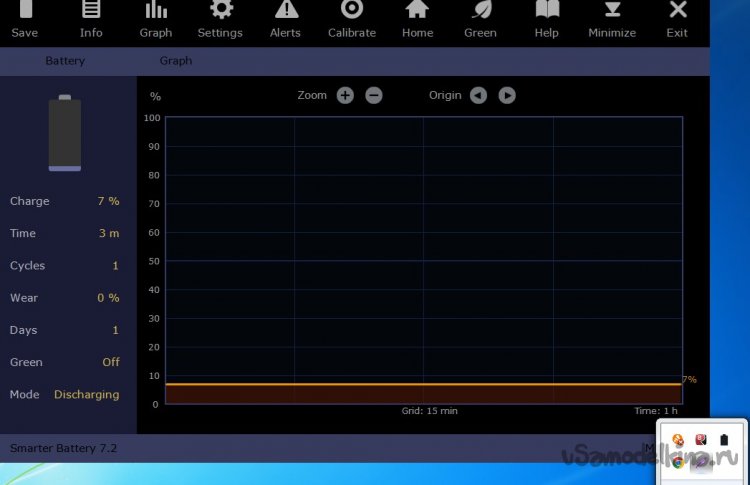The width and height of the screenshot is (750, 485).
Task: Shift graph origin right
Action: 507,96
